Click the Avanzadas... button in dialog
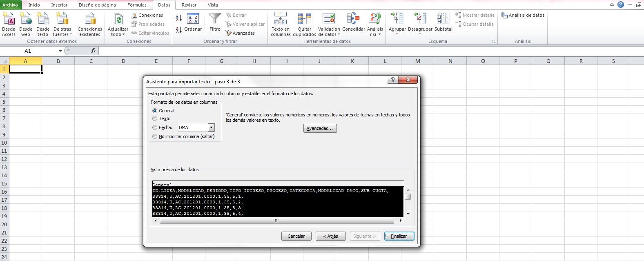 320,128
